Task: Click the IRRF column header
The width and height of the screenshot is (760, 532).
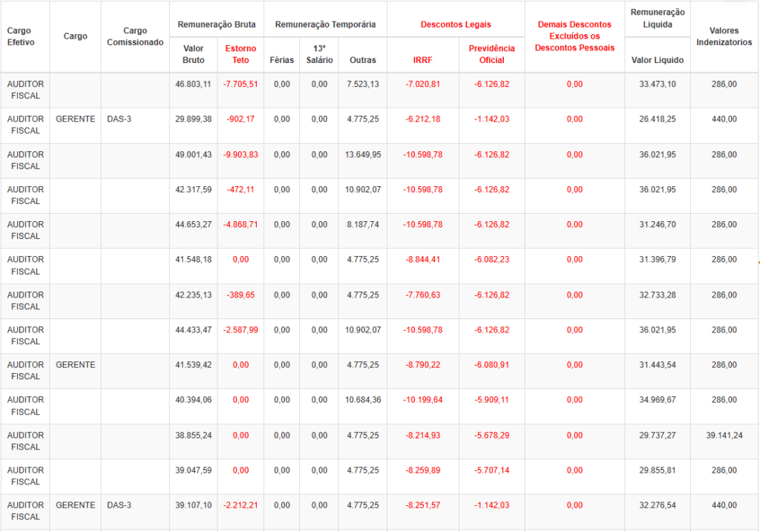Action: 422,60
